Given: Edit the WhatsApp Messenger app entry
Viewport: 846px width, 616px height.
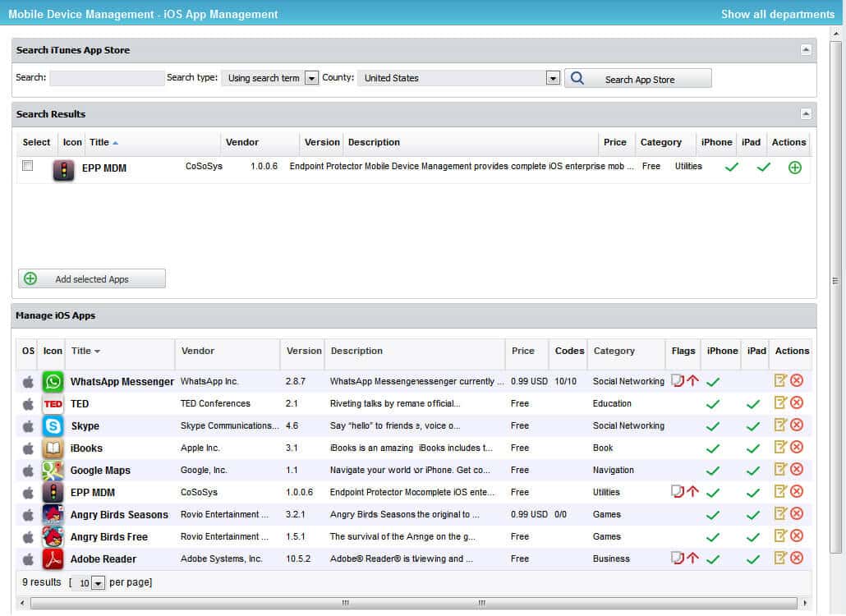Looking at the screenshot, I should tap(780, 380).
